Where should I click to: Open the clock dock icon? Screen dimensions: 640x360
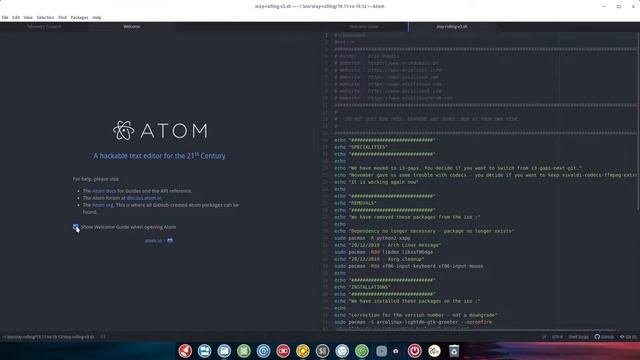click(434, 351)
